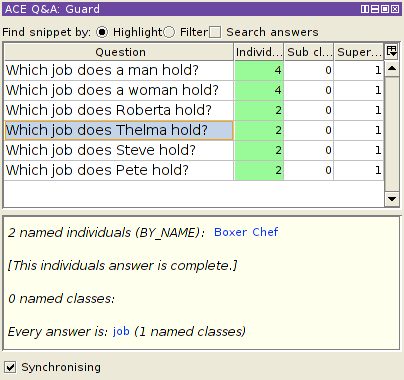Sort by the Individ... column header
Image resolution: width=404 pixels, height=380 pixels.
(x=259, y=52)
